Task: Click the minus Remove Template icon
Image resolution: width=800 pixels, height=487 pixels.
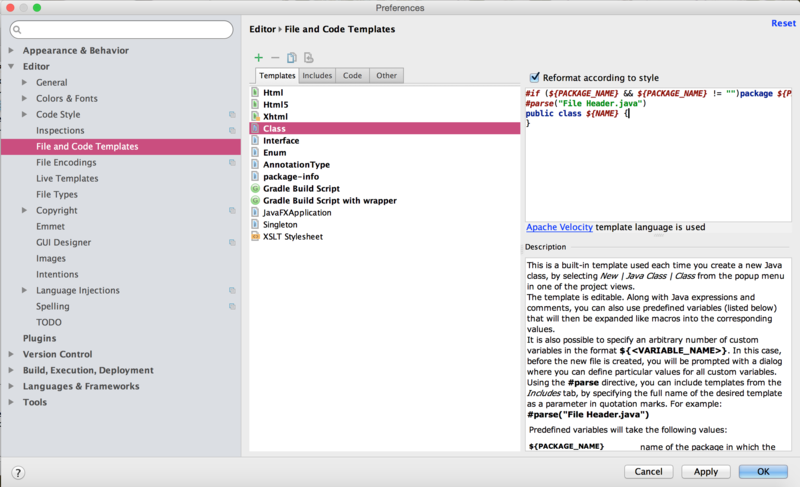Action: click(x=275, y=58)
